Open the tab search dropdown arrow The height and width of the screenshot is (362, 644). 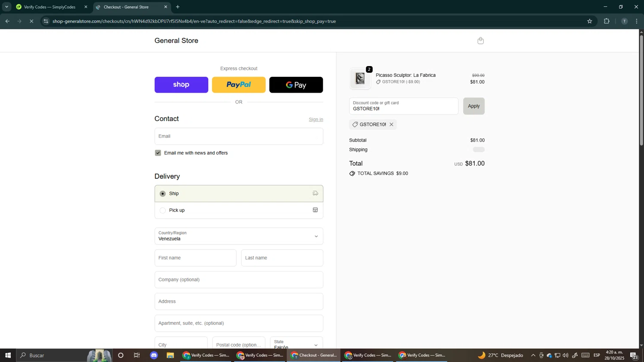tap(6, 7)
